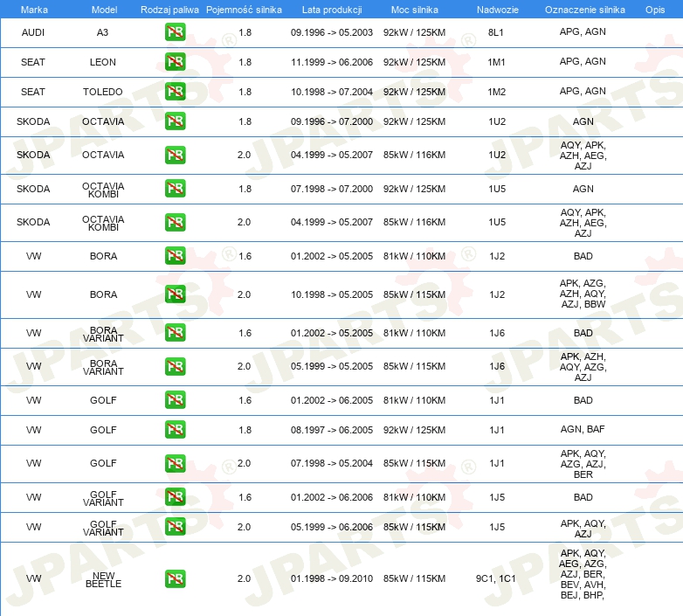Click fuel icon for OCTAVIA KOMBI 2.0 row
Screen dimensions: 683x616
[x=175, y=222]
